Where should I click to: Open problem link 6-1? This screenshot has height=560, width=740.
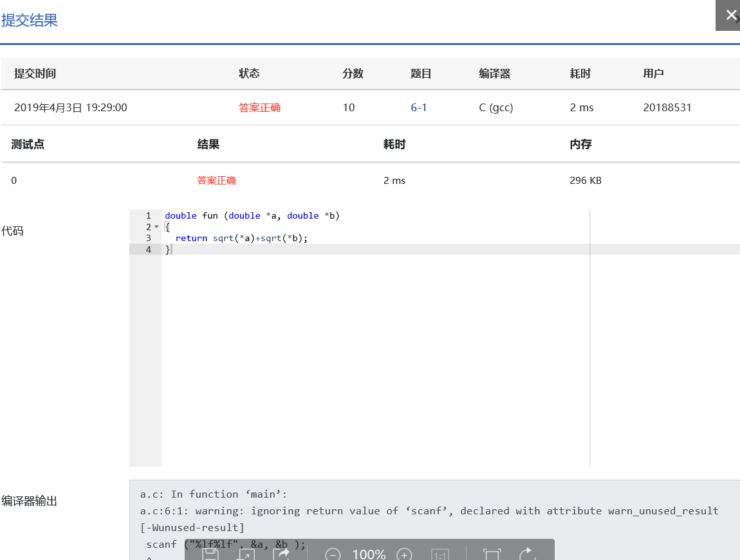(x=419, y=107)
